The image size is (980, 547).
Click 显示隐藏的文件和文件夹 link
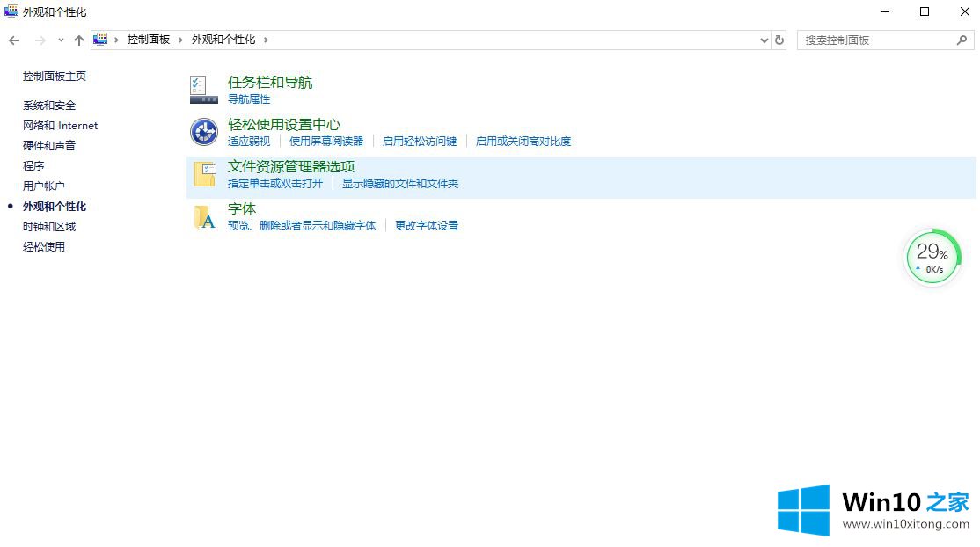[400, 184]
